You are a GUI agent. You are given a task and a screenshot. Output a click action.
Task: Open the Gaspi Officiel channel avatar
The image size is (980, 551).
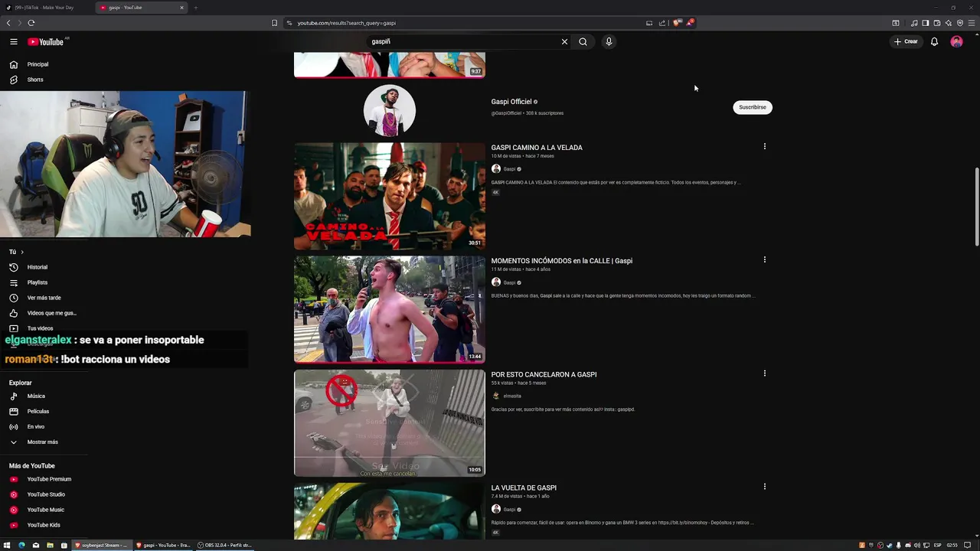click(x=390, y=111)
